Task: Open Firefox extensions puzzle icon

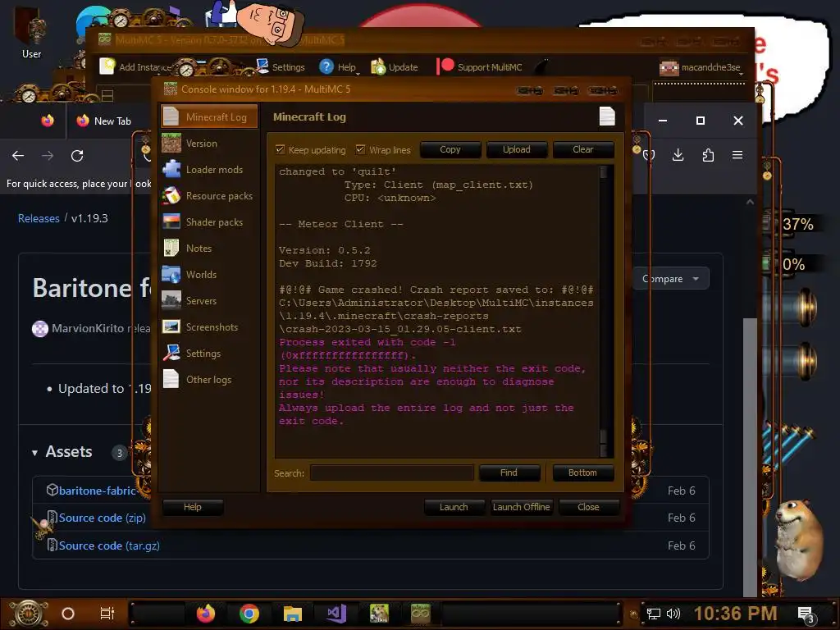Action: pyautogui.click(x=708, y=155)
